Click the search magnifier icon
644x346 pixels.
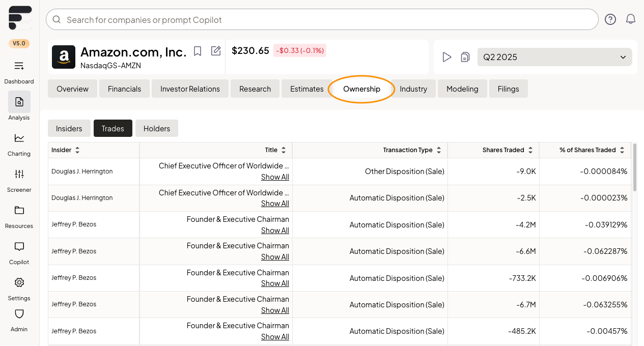tap(57, 20)
